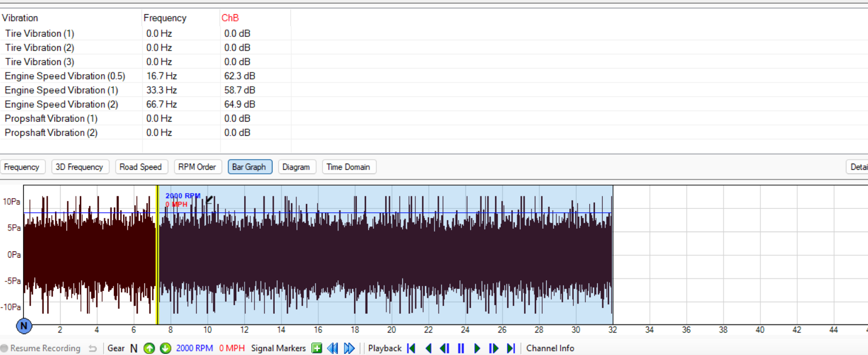Show the RPM Order view
Image resolution: width=868 pixels, height=355 pixels.
point(197,167)
